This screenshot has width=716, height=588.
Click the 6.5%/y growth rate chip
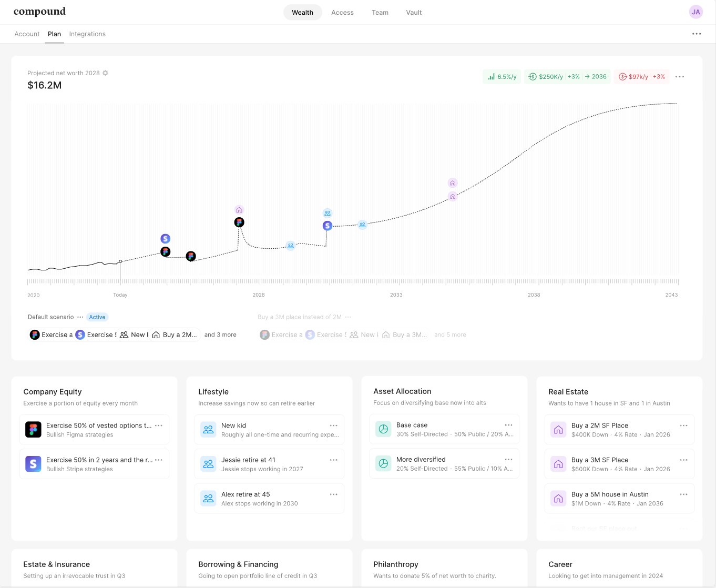click(502, 77)
